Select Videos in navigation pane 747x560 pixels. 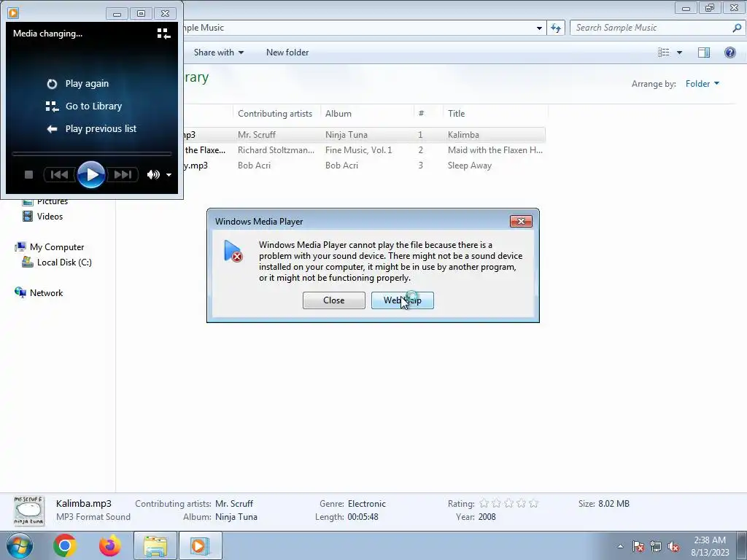tap(50, 216)
